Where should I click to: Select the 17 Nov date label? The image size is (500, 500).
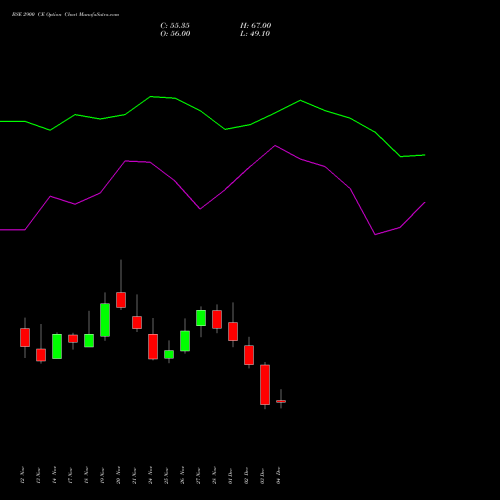[70, 475]
